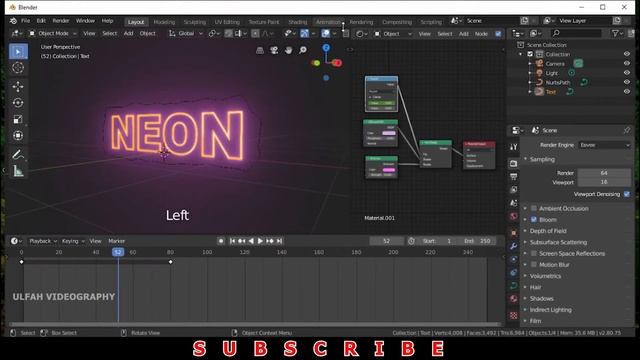Click the current frame number field

(x=387, y=241)
